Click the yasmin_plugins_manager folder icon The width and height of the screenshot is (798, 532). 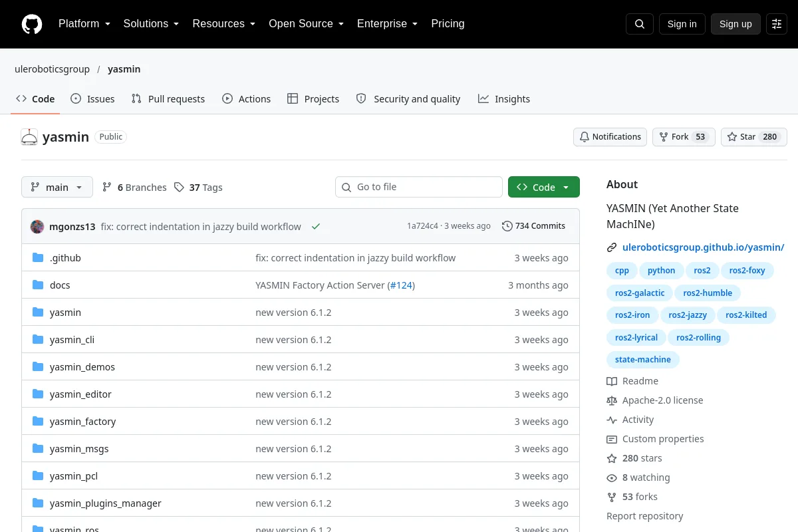(x=38, y=503)
